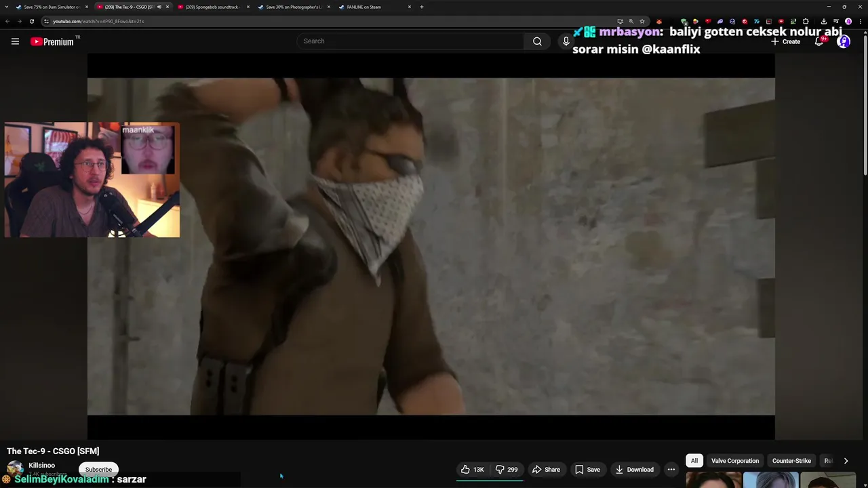Close the Spongebob soundtrack tab
Image resolution: width=868 pixels, height=488 pixels.
click(248, 7)
